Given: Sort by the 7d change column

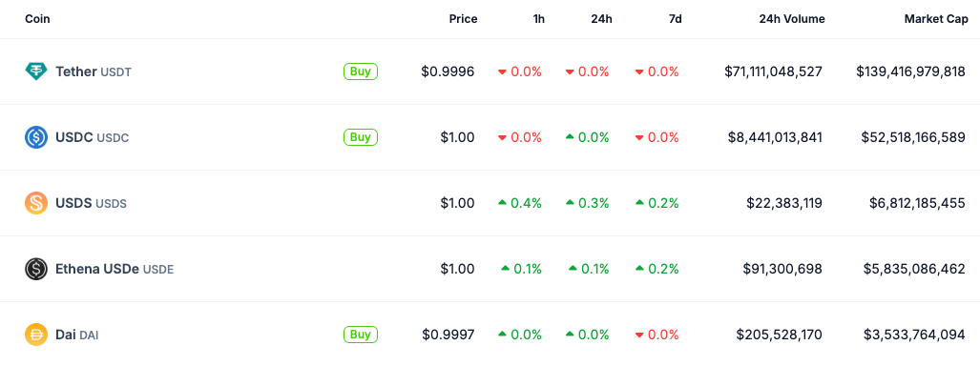Looking at the screenshot, I should click(x=675, y=19).
